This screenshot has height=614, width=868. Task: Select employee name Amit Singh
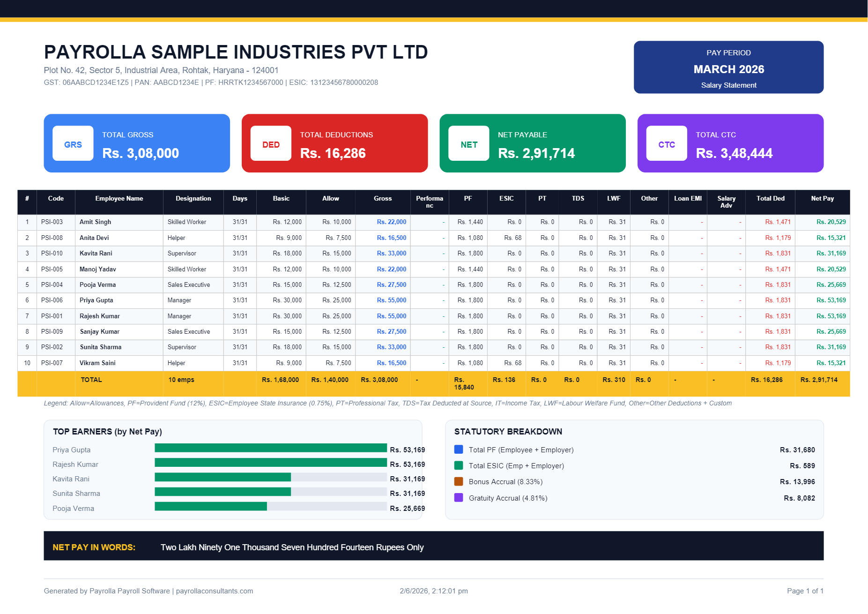click(95, 222)
